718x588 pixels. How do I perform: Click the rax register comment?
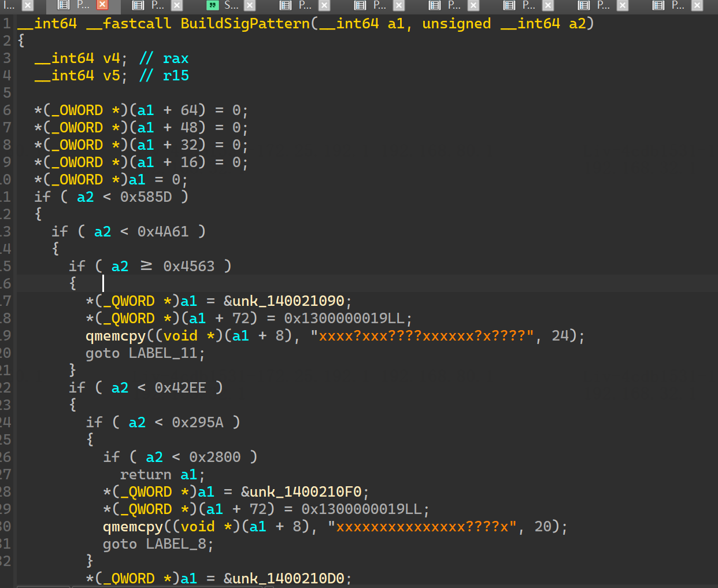(176, 58)
